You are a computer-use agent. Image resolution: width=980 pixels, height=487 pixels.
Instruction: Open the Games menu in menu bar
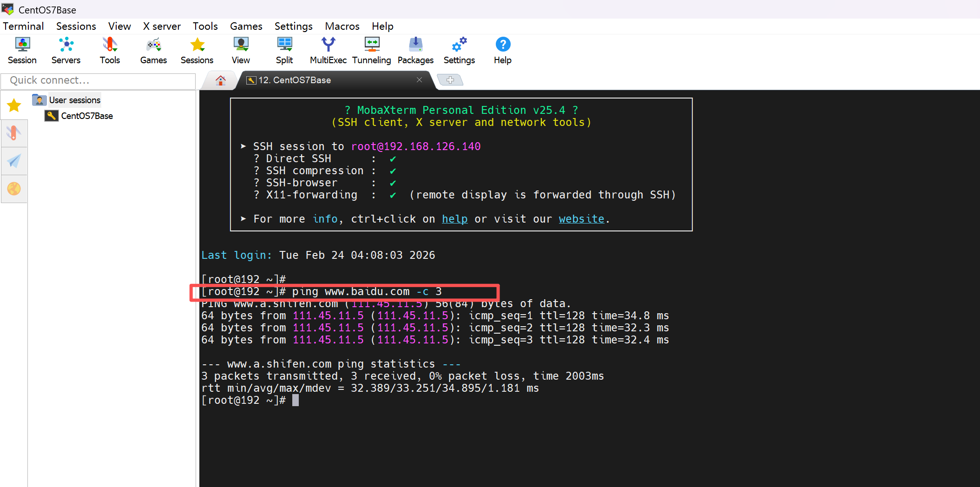pos(246,26)
